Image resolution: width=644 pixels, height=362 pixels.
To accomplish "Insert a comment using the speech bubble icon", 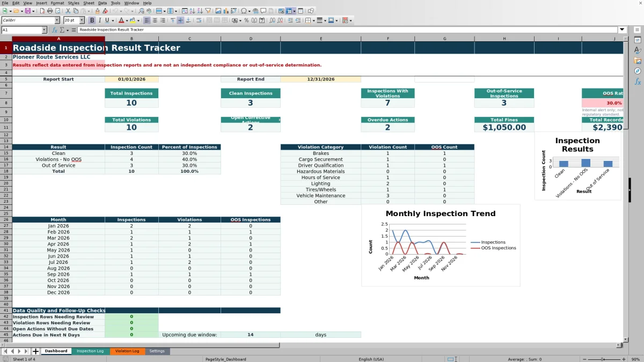I will (264, 11).
